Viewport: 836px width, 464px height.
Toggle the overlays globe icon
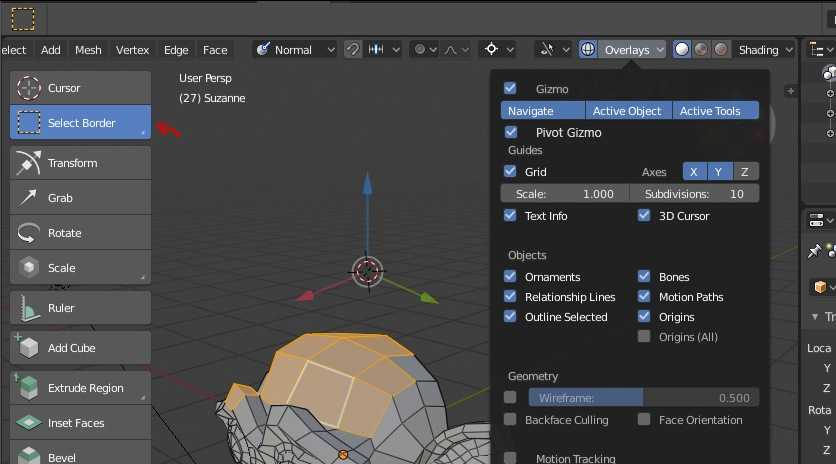pos(588,50)
